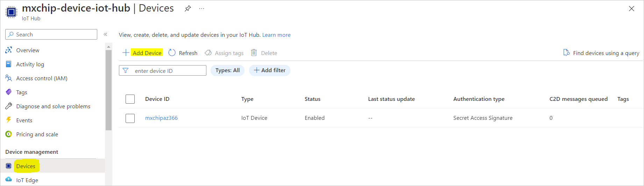644x186 pixels.
Task: Select Events in the sidebar
Action: [24, 120]
